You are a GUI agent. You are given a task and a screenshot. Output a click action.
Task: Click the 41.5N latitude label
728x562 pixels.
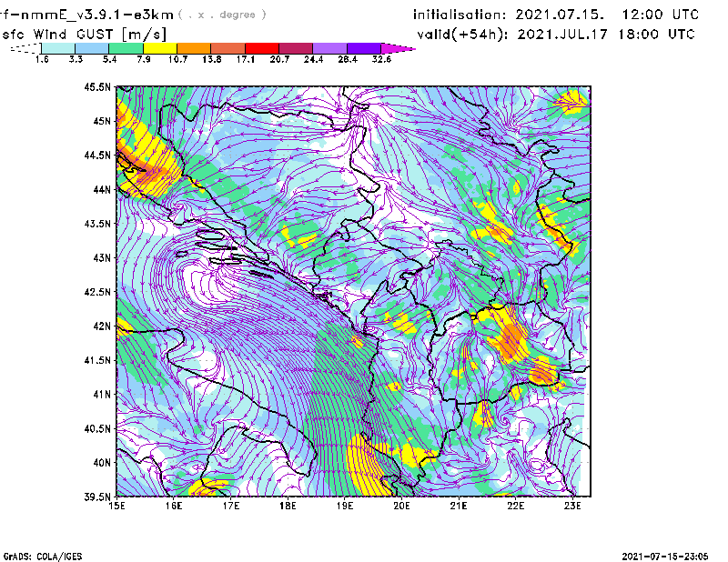pyautogui.click(x=97, y=360)
